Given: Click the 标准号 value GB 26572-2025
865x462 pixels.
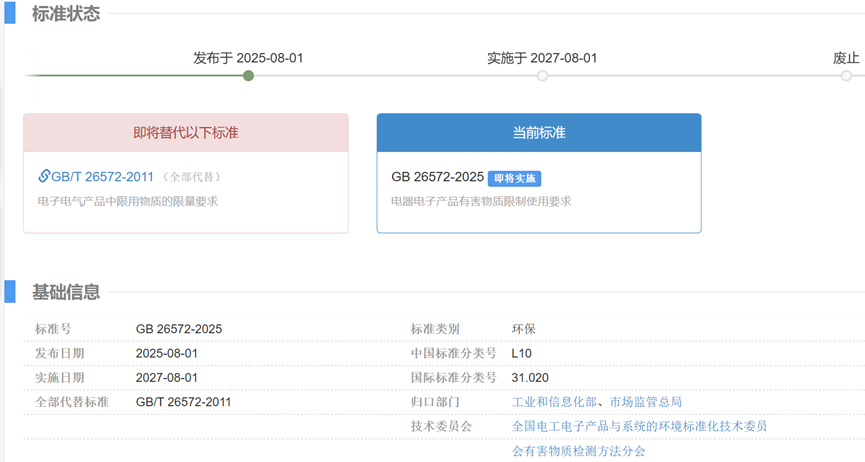Looking at the screenshot, I should click(179, 329).
